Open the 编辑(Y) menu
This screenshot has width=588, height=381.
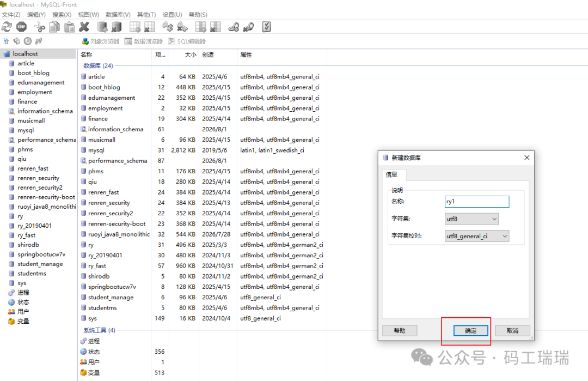coord(36,15)
